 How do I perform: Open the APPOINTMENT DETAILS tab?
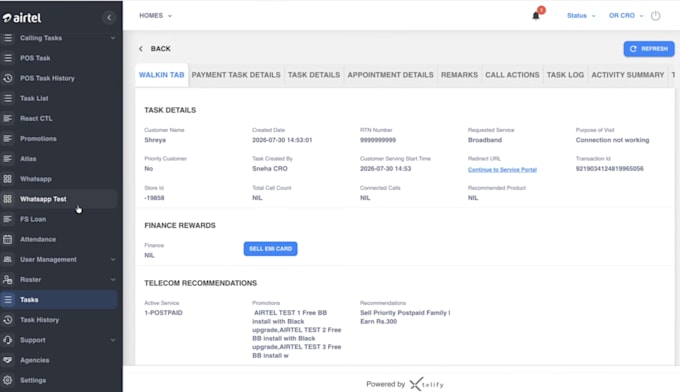(390, 75)
